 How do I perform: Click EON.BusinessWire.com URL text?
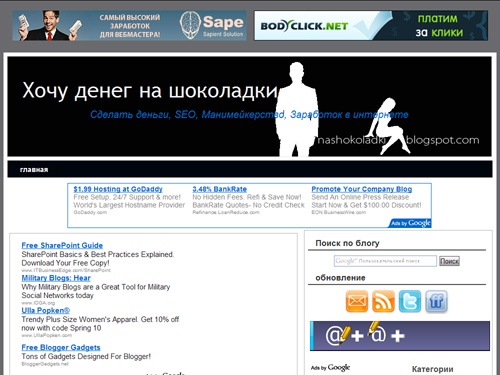(x=338, y=212)
